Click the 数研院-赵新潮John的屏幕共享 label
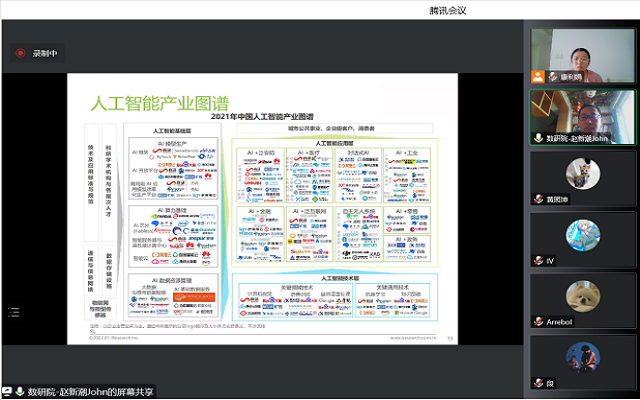This screenshot has width=640, height=400. [90, 392]
